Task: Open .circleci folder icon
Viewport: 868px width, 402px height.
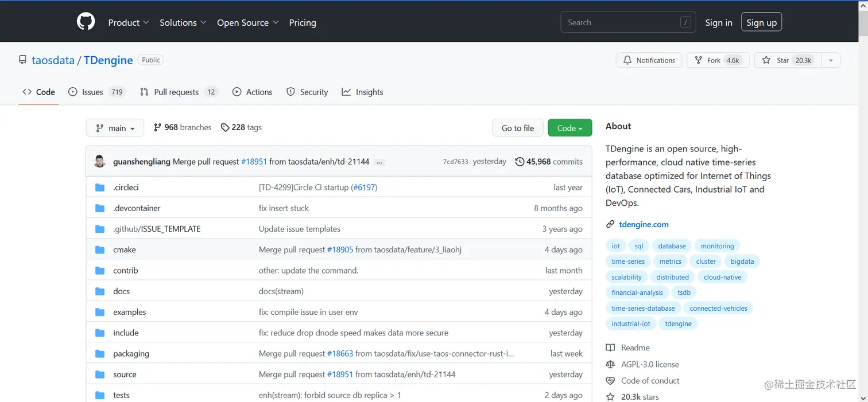Action: [100, 188]
